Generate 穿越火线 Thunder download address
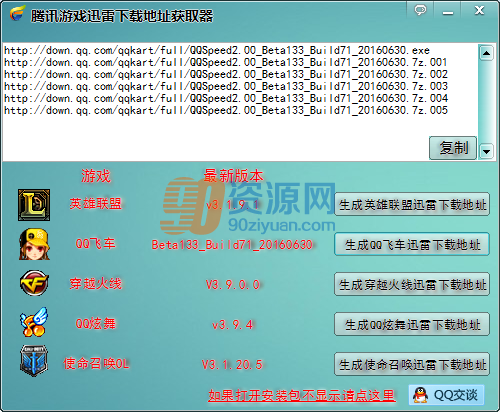This screenshot has width=500, height=412. pyautogui.click(x=412, y=284)
